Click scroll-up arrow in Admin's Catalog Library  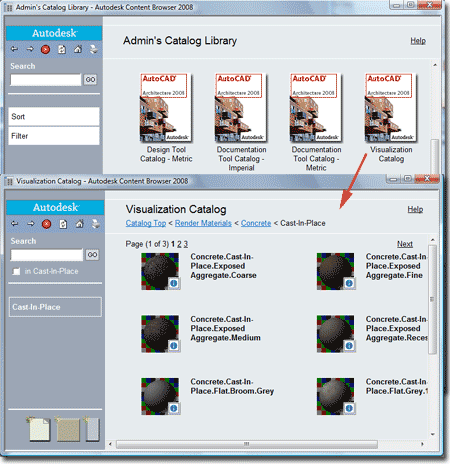tap(435, 65)
